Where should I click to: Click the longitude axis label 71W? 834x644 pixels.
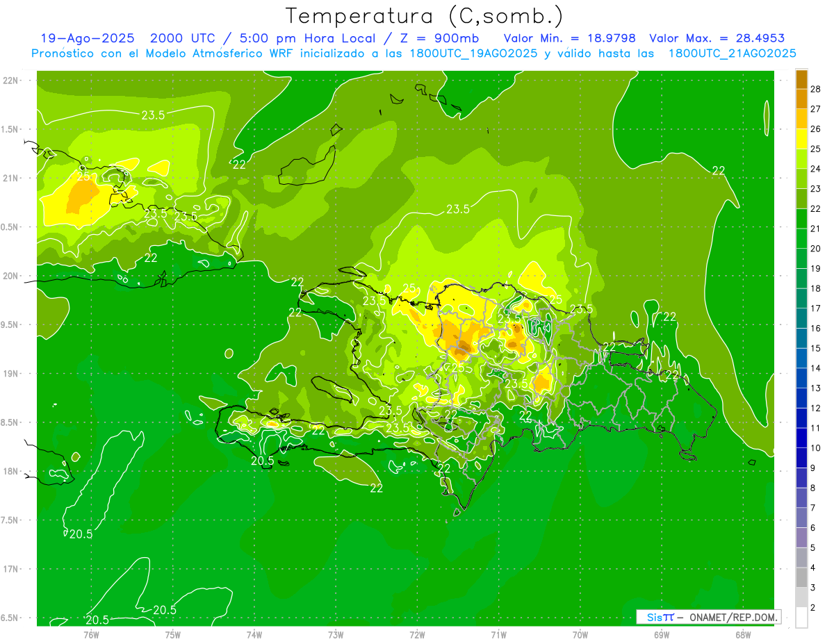(498, 634)
